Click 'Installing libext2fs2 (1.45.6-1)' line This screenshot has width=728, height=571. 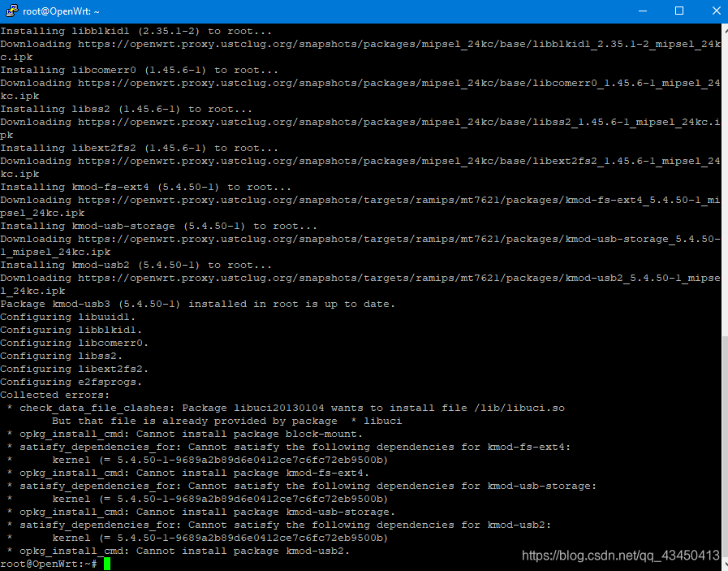point(140,148)
